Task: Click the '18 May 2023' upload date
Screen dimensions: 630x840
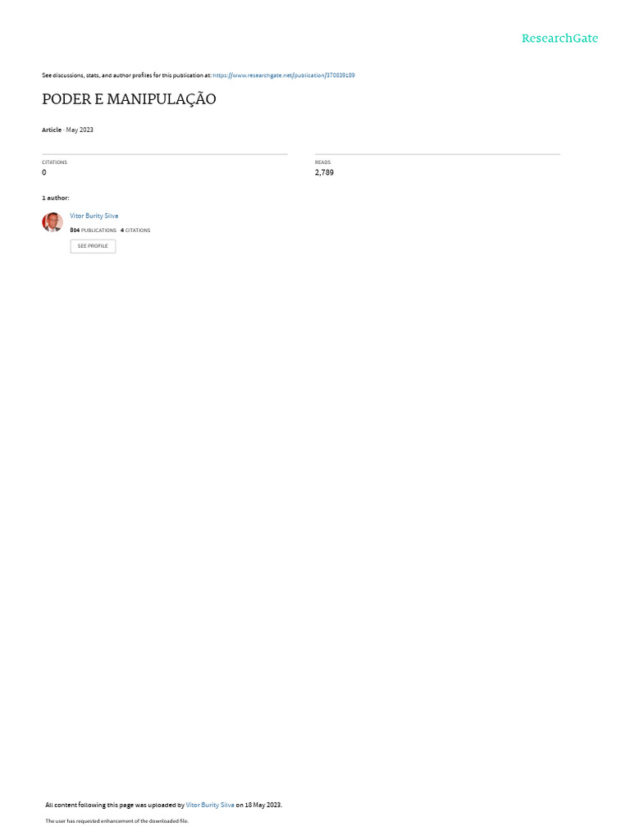Action: [263, 805]
